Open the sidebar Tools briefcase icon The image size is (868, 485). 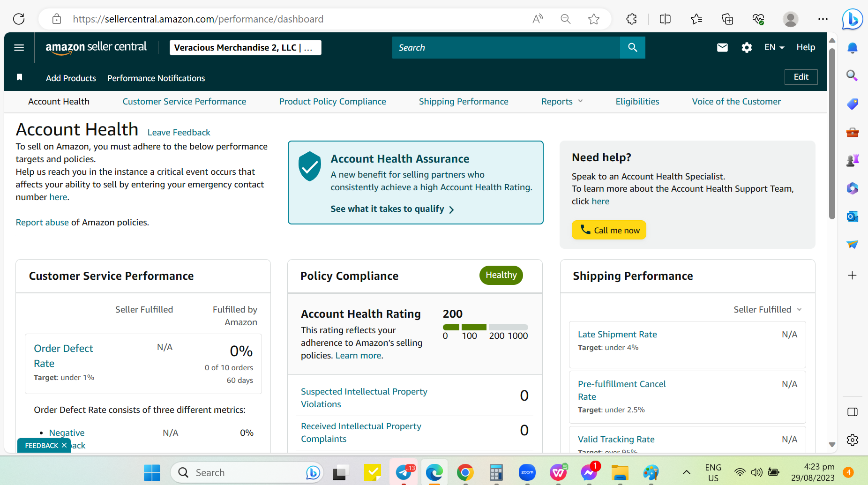coord(853,132)
